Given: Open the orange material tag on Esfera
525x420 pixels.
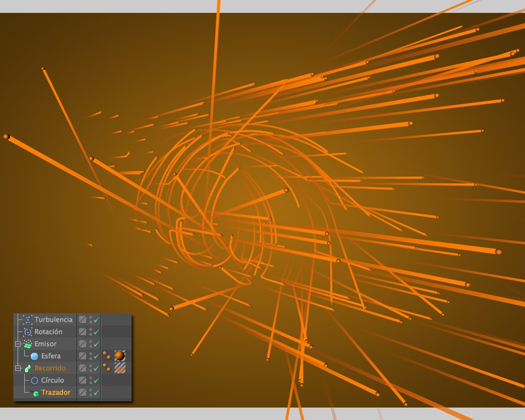Looking at the screenshot, I should click(x=120, y=355).
